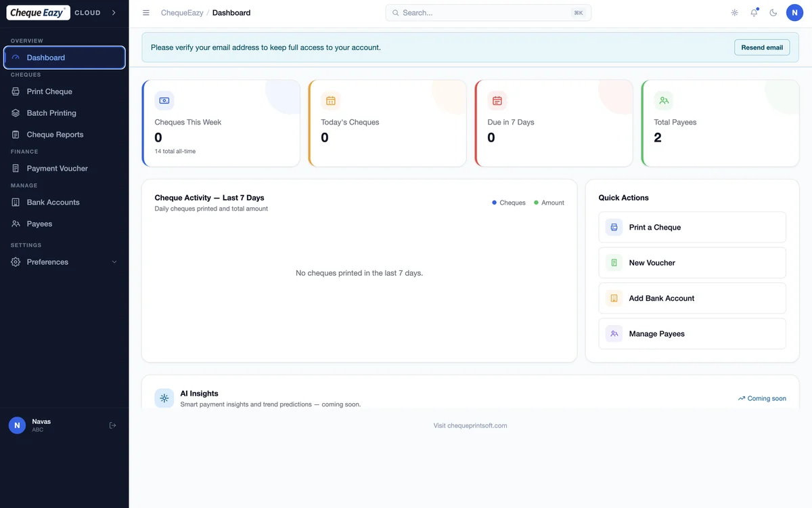Click the Add Bank Account quick action
This screenshot has width=812, height=508.
(692, 298)
